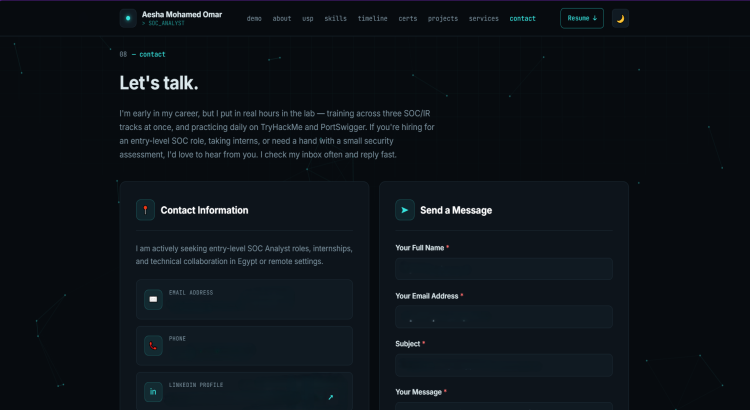Navigate to skills section
750x410 pixels.
335,19
